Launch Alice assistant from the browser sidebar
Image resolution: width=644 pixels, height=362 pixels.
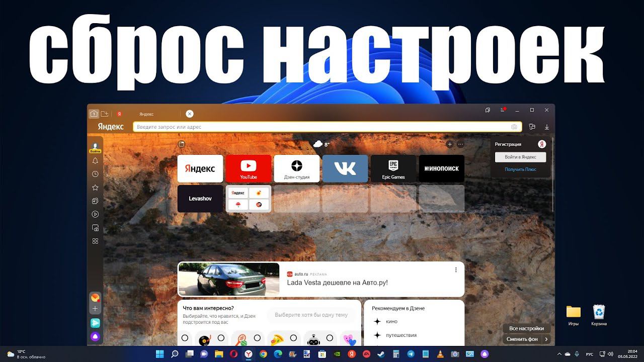click(95, 336)
